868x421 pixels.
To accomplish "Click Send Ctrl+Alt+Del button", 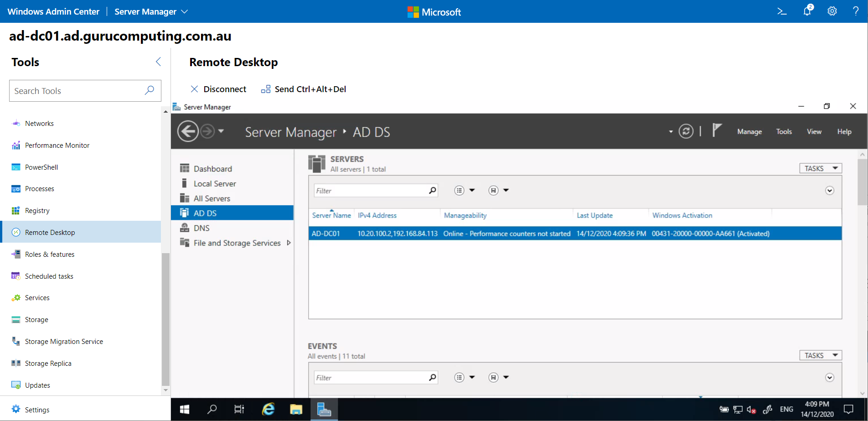I will pos(304,89).
